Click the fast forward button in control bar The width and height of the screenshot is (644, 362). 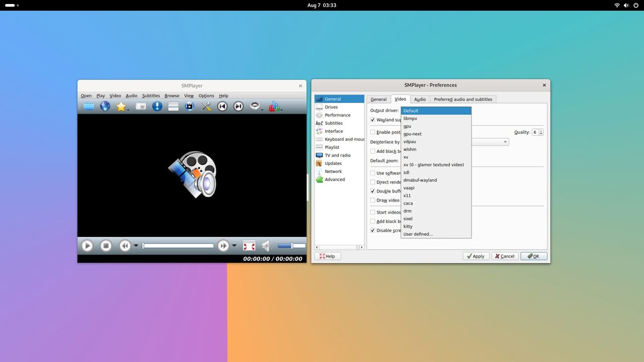pos(223,246)
